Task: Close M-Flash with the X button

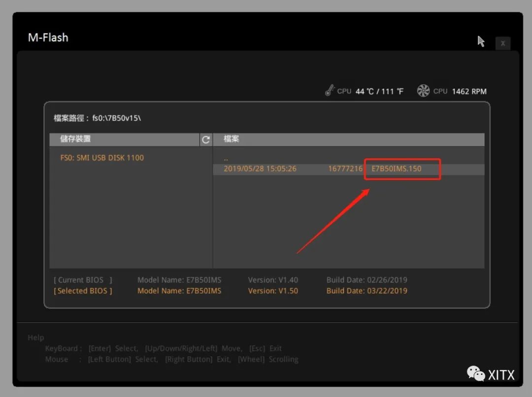Action: tap(503, 43)
